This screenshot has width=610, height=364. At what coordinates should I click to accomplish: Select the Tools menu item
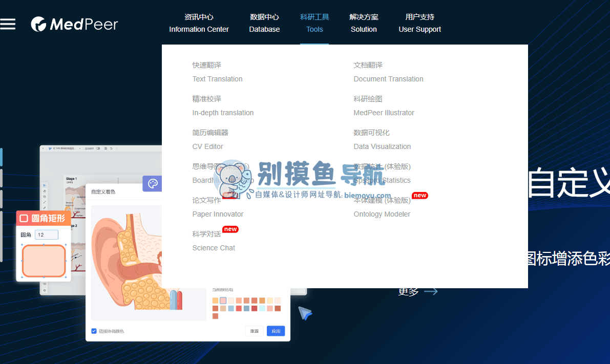314,23
